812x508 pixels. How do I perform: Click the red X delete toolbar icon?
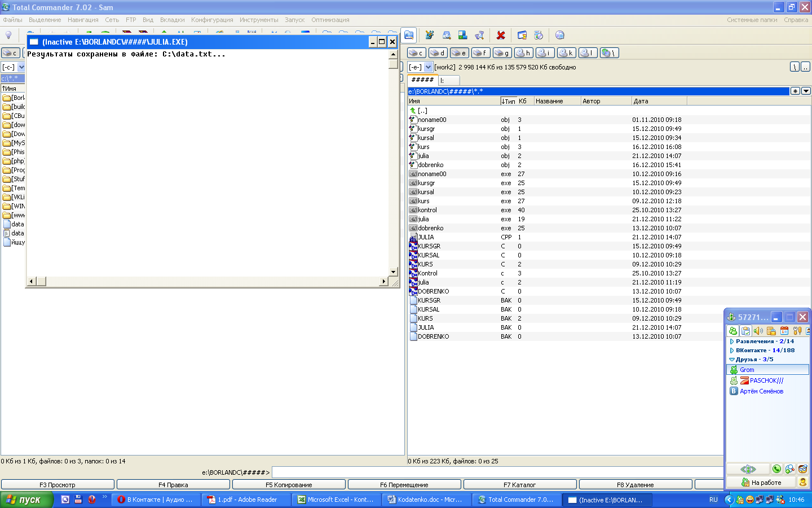coord(500,35)
